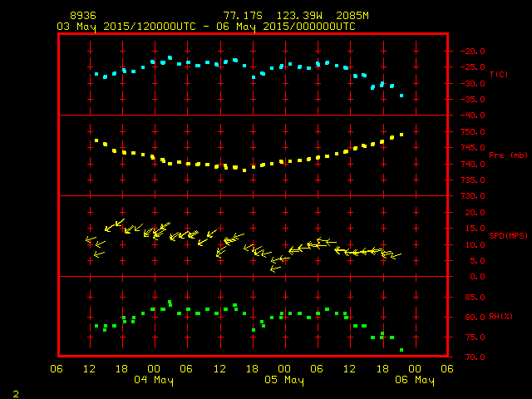This screenshot has height=399, width=532.
Task: Click the -30.0 temperature tick value
Action: click(x=473, y=83)
